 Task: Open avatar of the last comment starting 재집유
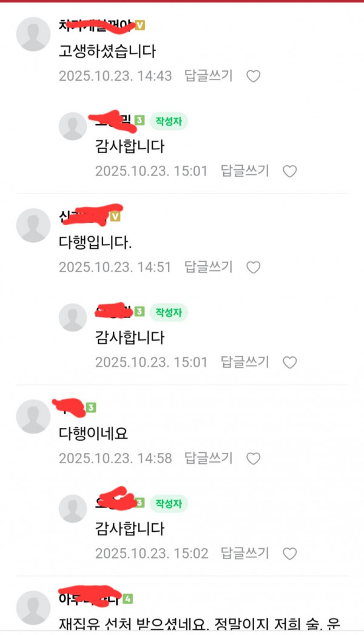tap(33, 608)
